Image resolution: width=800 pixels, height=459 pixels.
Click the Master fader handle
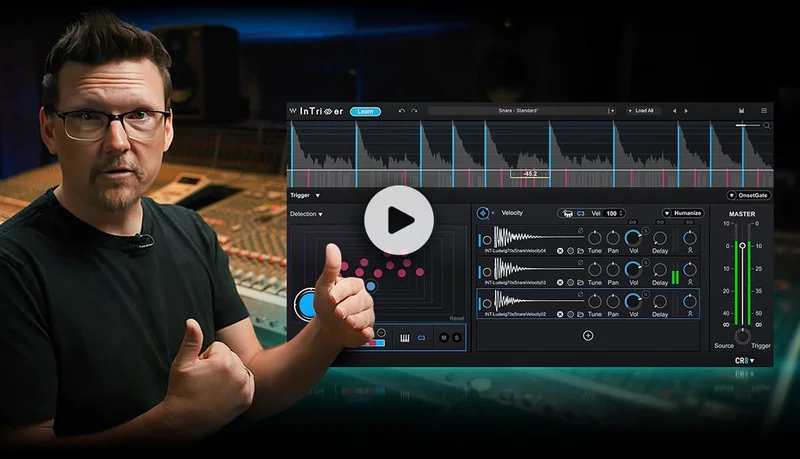(x=742, y=246)
